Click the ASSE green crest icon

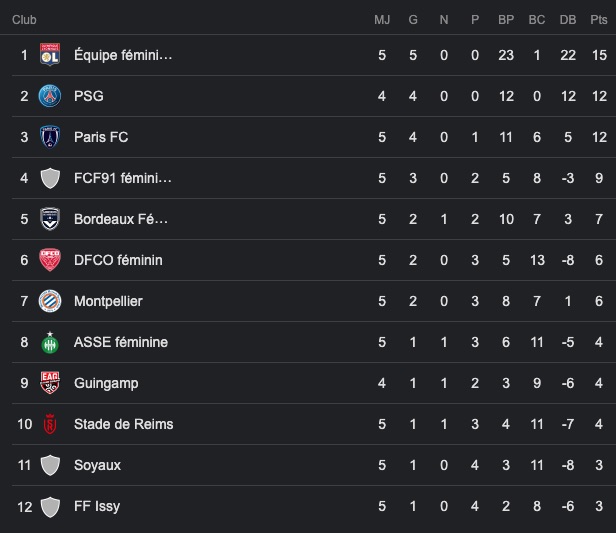point(50,342)
